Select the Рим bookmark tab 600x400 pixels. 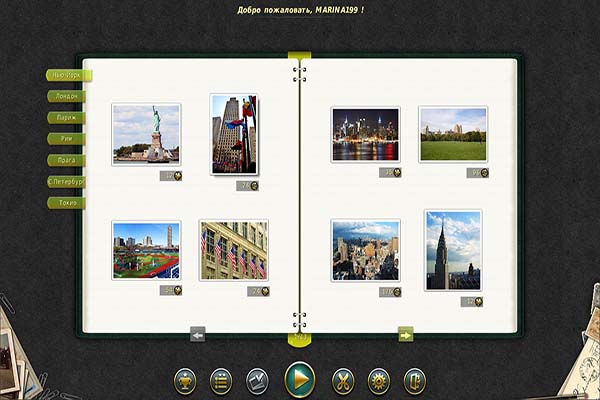pyautogui.click(x=66, y=138)
